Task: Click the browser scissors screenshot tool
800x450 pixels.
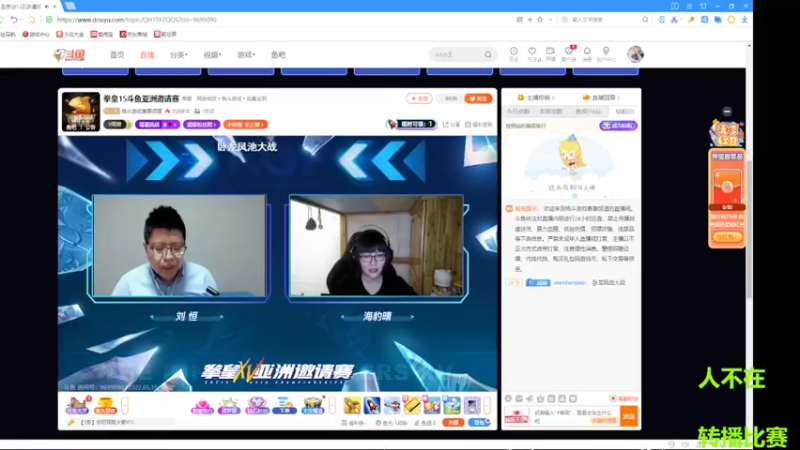Action: (x=674, y=19)
